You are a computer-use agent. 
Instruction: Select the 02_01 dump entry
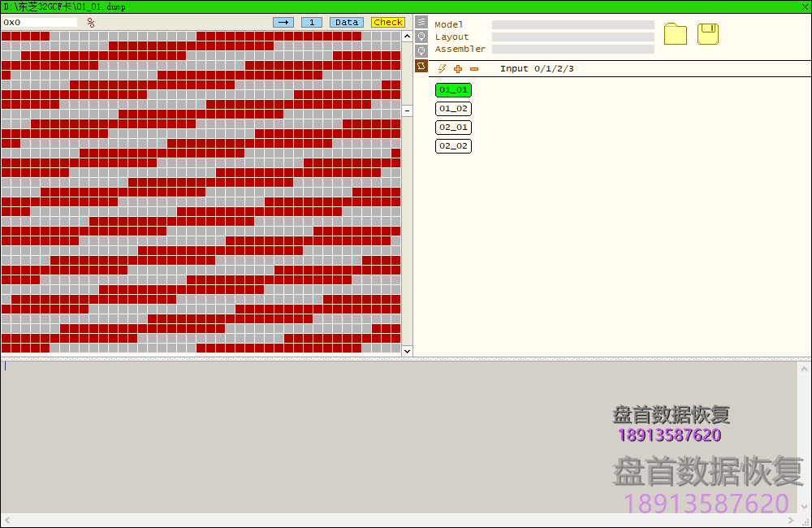(453, 128)
